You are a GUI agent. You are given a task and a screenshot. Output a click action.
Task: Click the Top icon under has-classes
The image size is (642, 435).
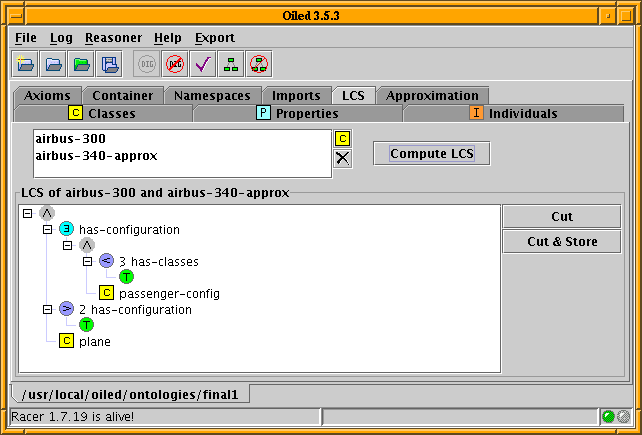[127, 277]
